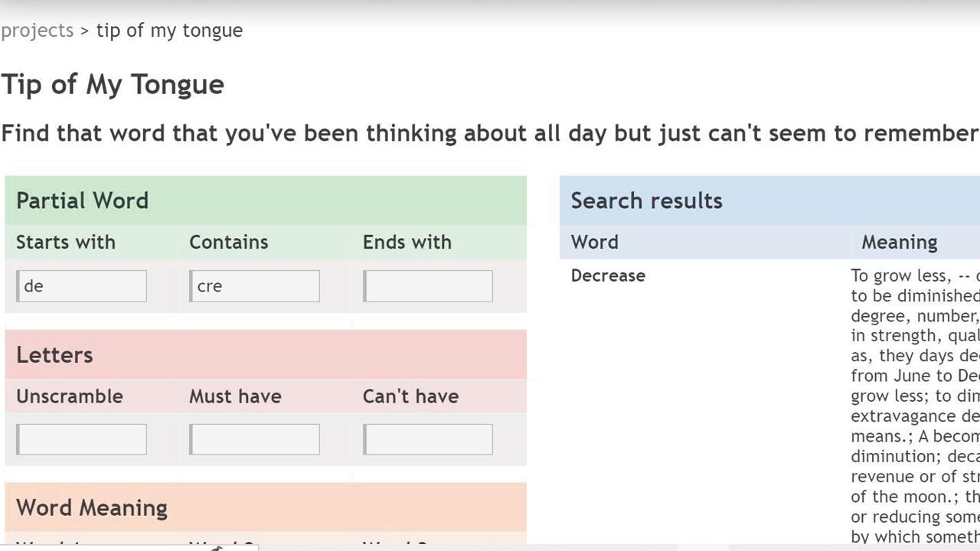Click the Unscramble letters input box

(82, 439)
